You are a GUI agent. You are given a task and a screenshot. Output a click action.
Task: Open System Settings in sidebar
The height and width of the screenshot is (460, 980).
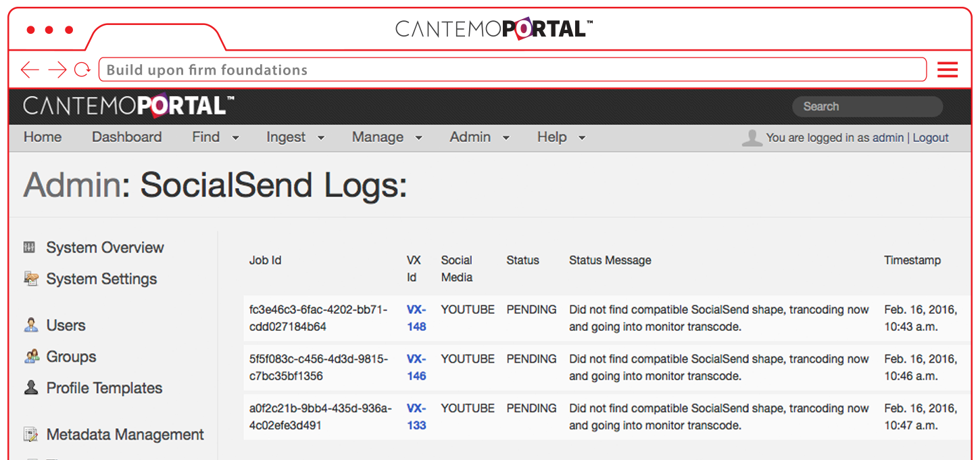101,279
